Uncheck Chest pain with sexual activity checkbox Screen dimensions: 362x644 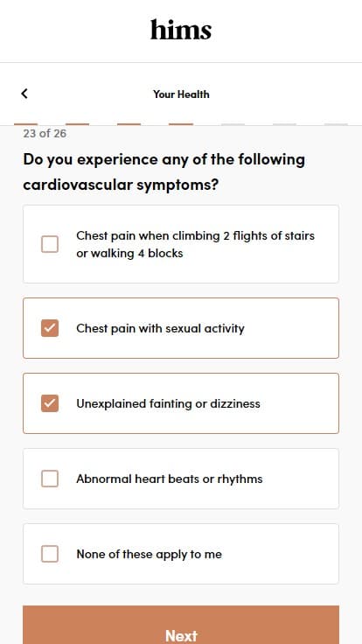tap(50, 328)
